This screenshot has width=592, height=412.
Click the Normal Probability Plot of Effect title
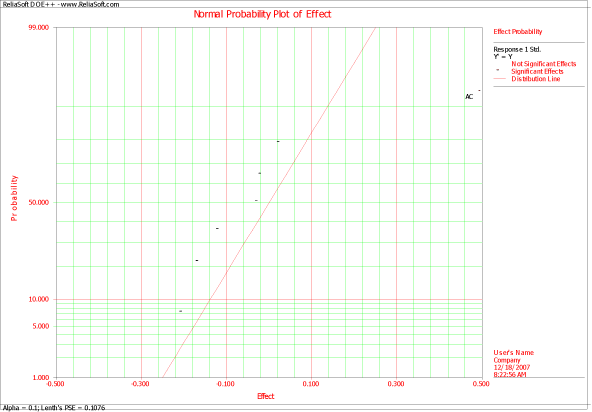[x=262, y=14]
